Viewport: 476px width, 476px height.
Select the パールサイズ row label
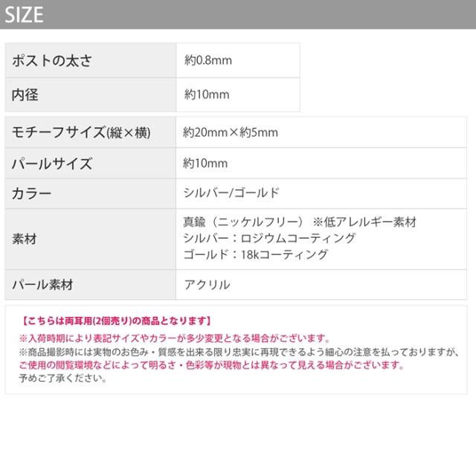pyautogui.click(x=52, y=164)
